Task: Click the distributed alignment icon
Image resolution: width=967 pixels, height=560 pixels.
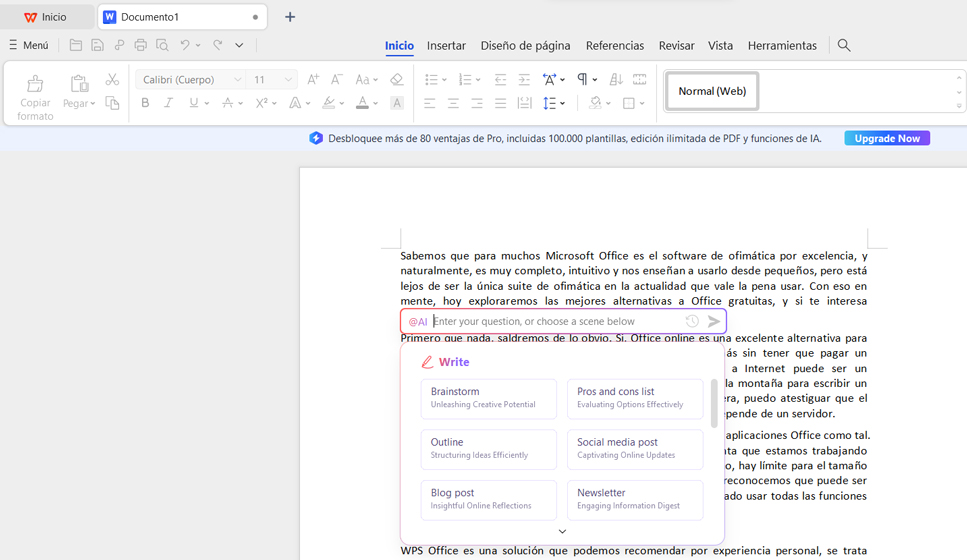Action: click(x=525, y=103)
